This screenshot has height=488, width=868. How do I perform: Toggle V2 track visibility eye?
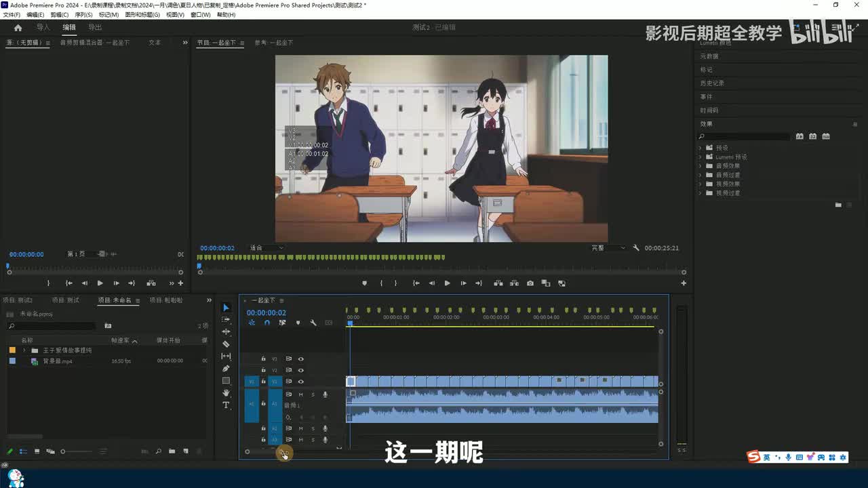pyautogui.click(x=301, y=370)
